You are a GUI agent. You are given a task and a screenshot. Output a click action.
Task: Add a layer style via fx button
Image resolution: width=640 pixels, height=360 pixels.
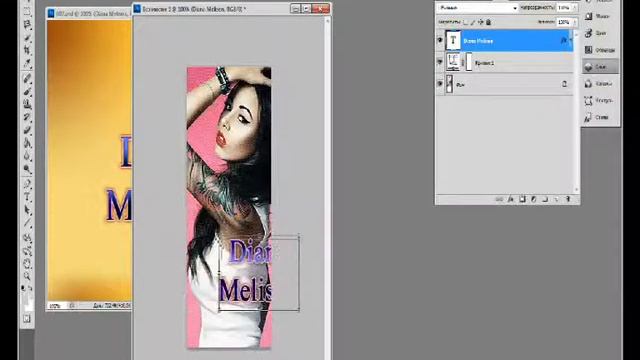511,200
